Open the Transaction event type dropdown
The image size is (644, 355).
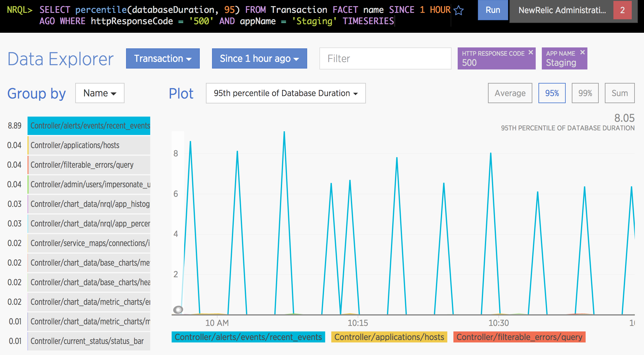(163, 58)
